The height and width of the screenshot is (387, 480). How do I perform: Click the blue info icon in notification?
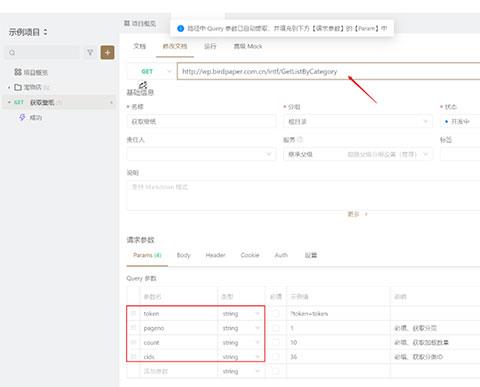point(180,28)
